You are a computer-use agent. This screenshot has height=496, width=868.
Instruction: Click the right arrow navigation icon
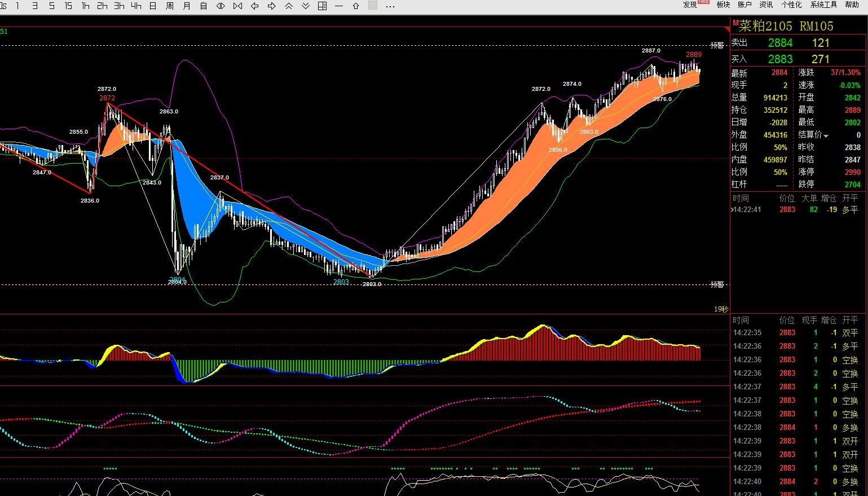271,6
